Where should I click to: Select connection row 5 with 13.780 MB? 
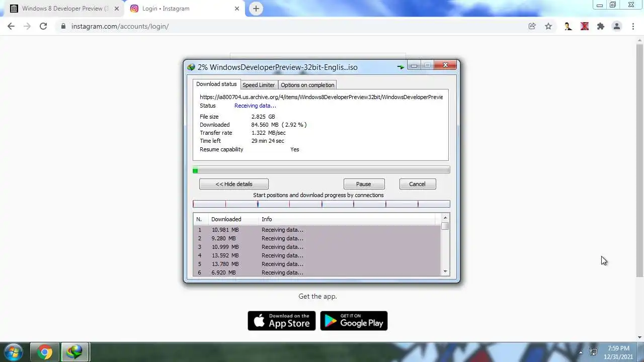coord(317,264)
